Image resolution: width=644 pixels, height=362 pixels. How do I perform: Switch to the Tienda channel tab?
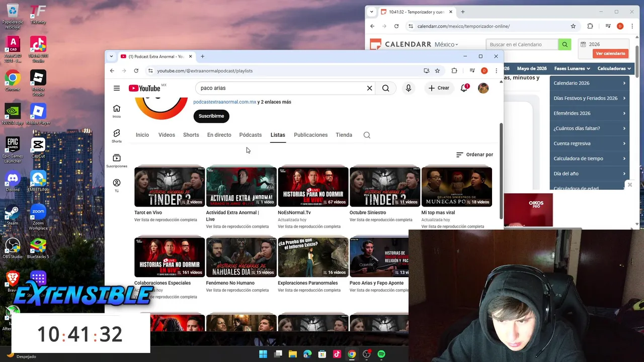pyautogui.click(x=344, y=135)
